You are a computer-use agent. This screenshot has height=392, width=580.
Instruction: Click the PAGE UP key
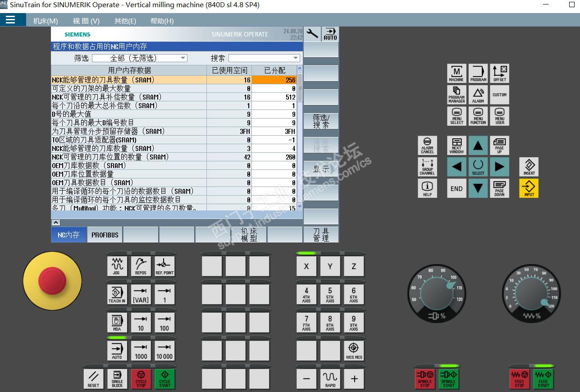pyautogui.click(x=499, y=146)
